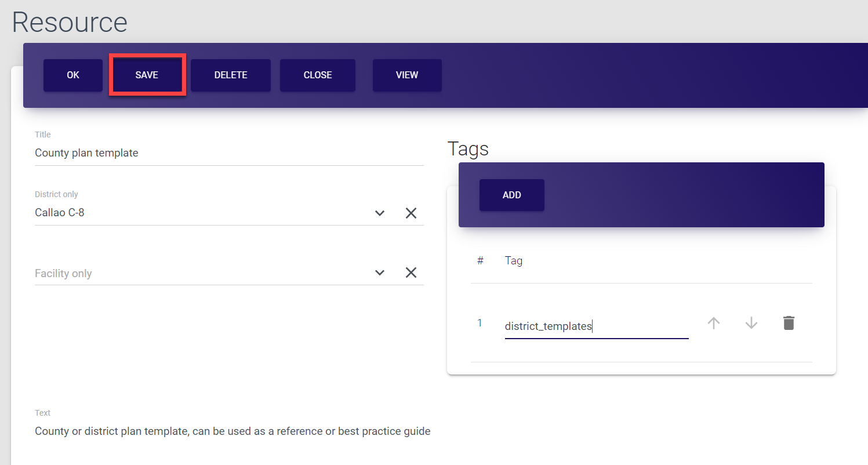Expand the Facility only dropdown arrow

click(380, 273)
